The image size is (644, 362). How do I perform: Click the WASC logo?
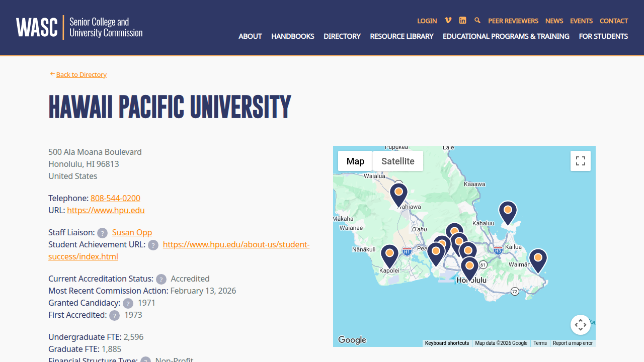[x=79, y=27]
